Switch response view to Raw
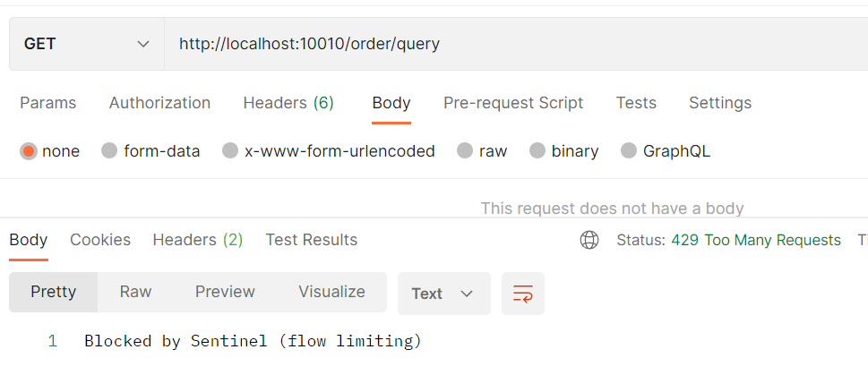The image size is (868, 375). (135, 292)
